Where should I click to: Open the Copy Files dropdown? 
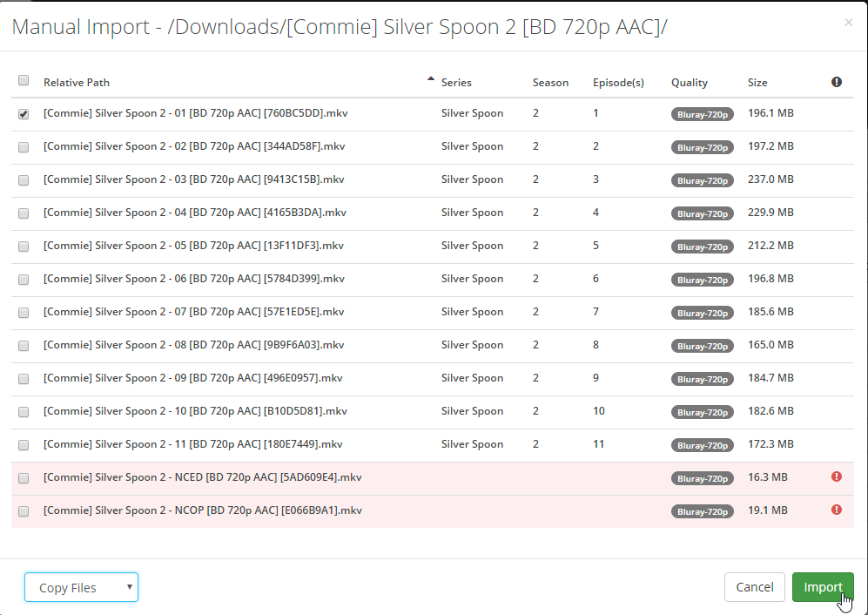tap(81, 586)
